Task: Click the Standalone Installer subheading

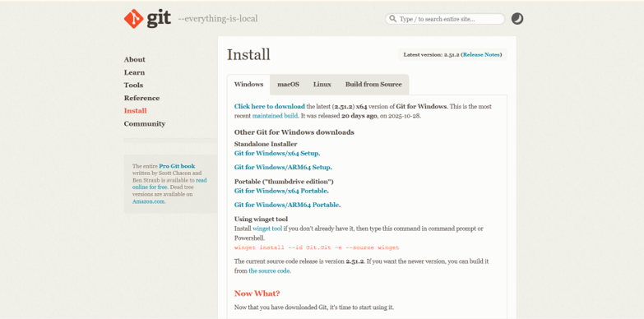Action: click(266, 144)
